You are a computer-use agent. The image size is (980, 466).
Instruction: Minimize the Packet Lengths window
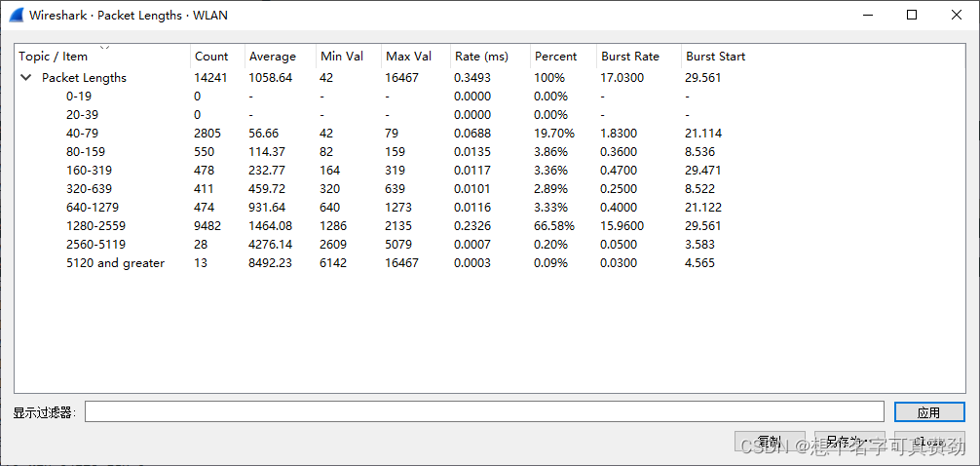(x=867, y=15)
